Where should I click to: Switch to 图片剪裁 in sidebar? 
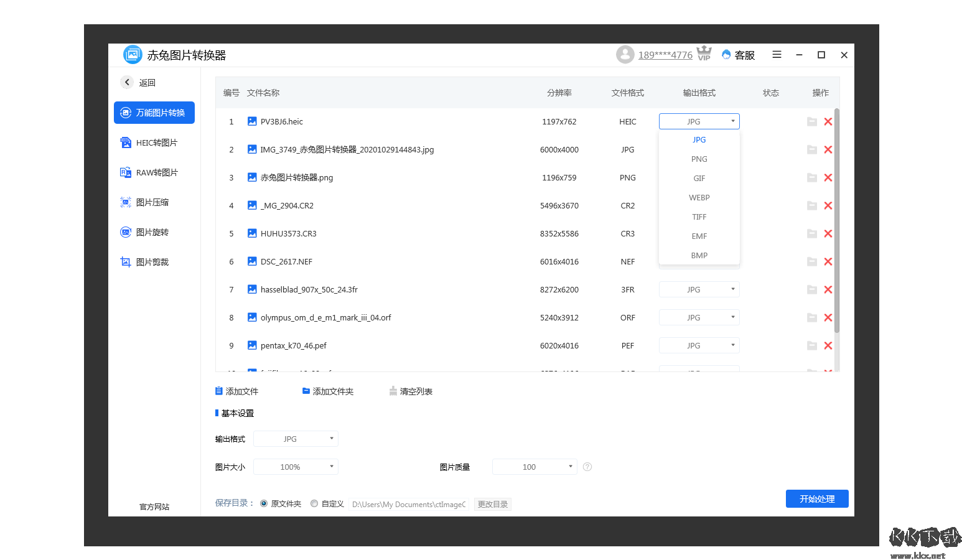tap(154, 262)
